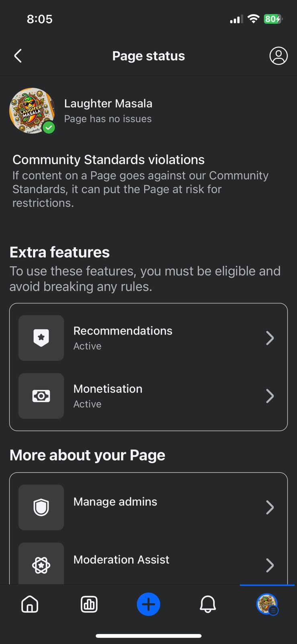Viewport: 297px width, 644px height.
Task: Expand Monetisation with its chevron
Action: [x=270, y=396]
